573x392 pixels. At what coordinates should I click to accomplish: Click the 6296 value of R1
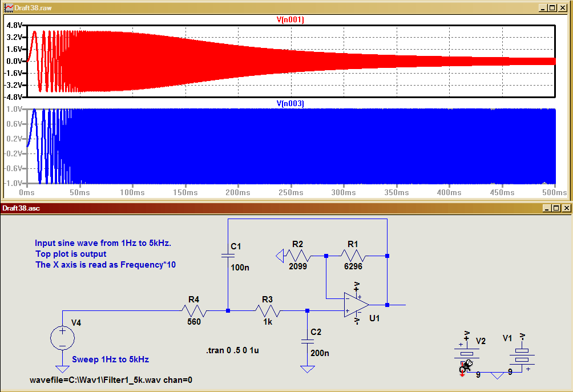353,266
